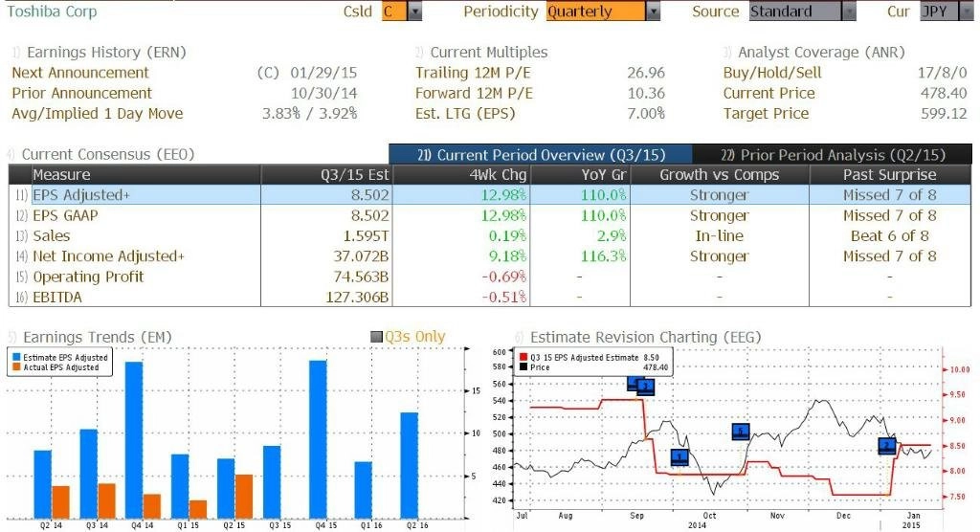This screenshot has height=532, width=980.
Task: Click event marker 2 near January 2015
Action: point(887,446)
